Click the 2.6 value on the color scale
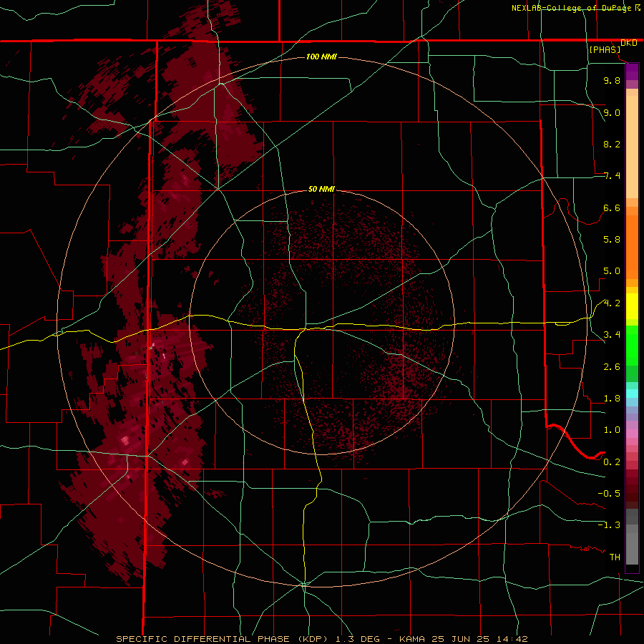 tap(612, 366)
